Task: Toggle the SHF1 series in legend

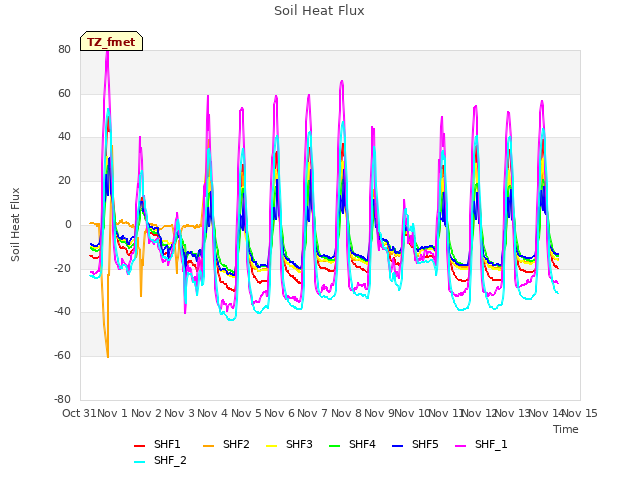Action: (x=157, y=444)
